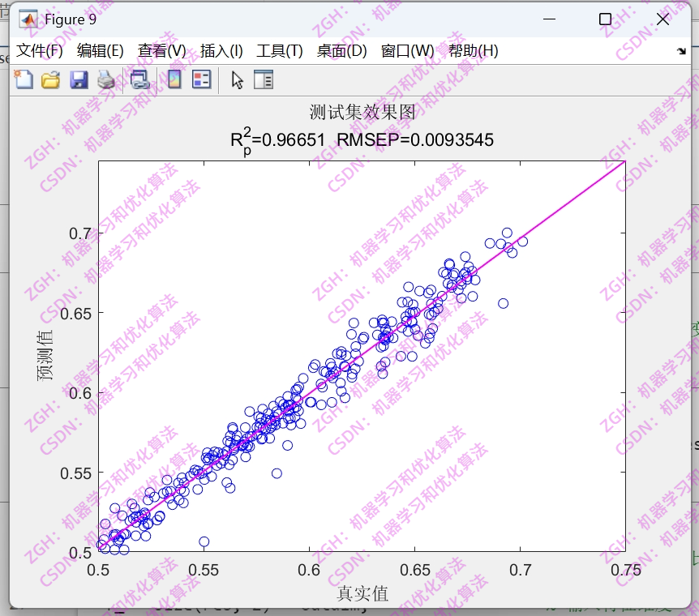Insert a colorbar into the plot

pyautogui.click(x=174, y=79)
